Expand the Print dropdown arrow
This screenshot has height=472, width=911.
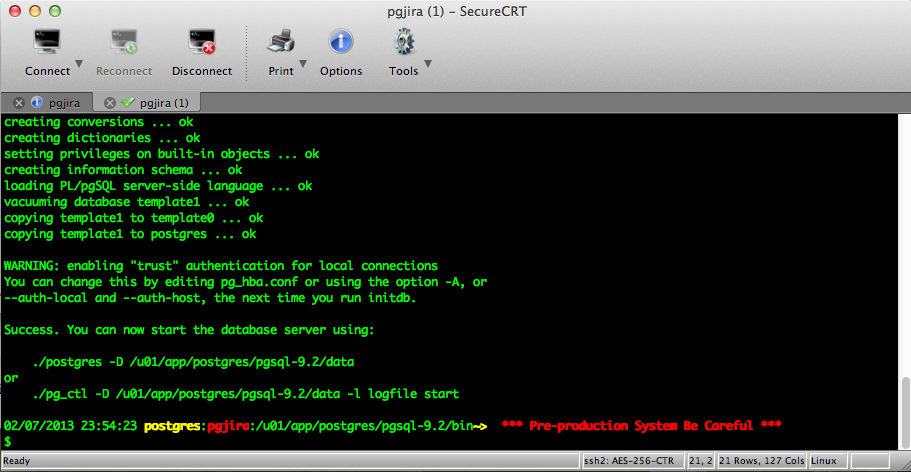pos(303,64)
